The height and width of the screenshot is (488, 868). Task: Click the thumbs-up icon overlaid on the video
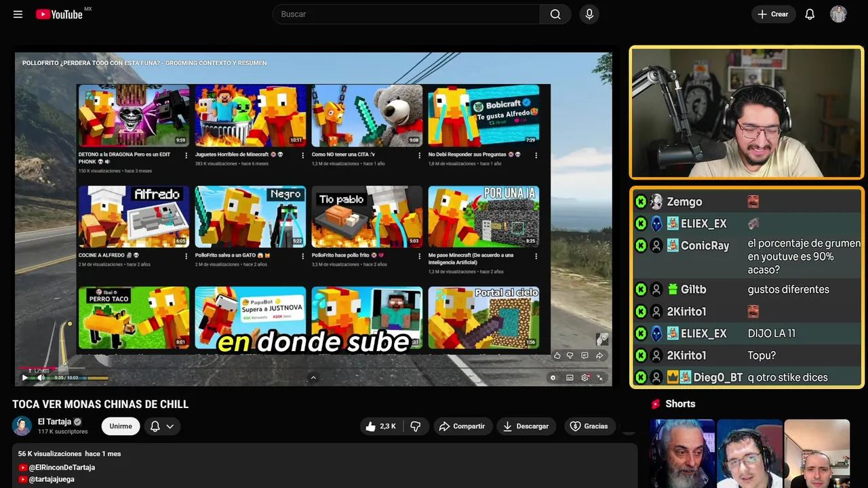click(557, 355)
